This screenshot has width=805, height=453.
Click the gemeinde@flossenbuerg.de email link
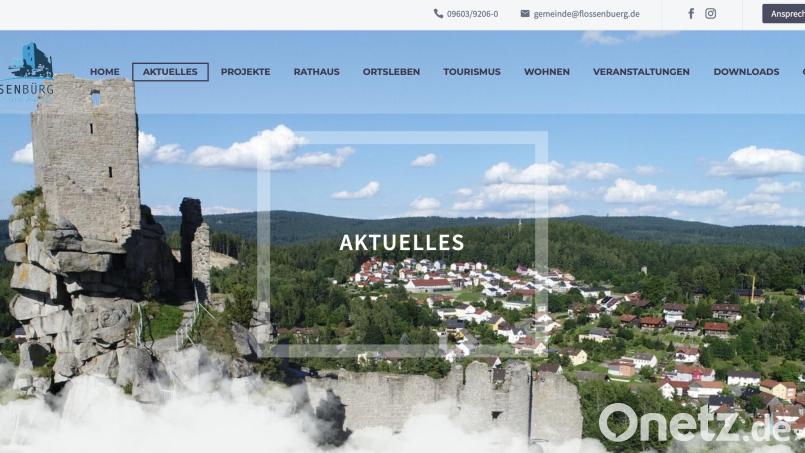pyautogui.click(x=586, y=14)
